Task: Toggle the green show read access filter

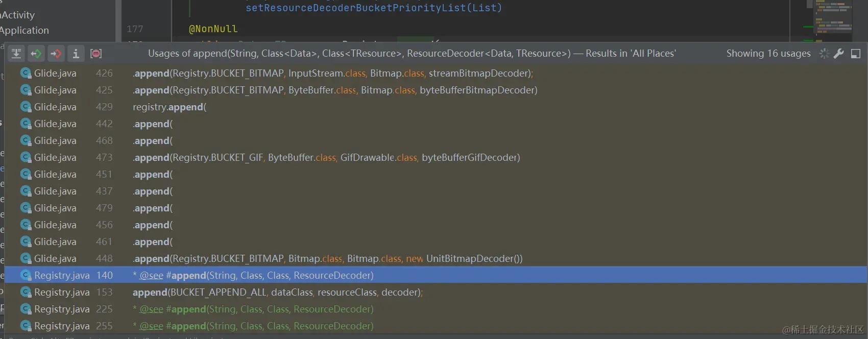Action: 36,54
